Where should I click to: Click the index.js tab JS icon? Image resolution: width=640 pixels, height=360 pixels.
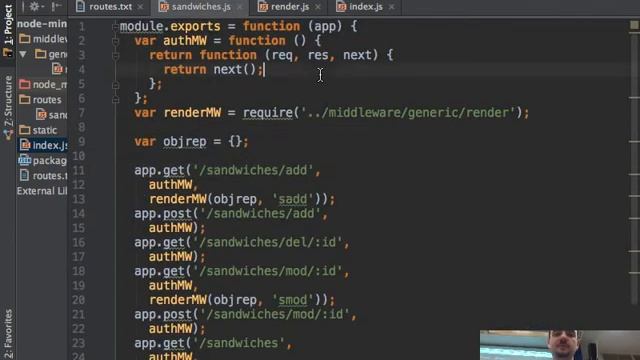(341, 7)
